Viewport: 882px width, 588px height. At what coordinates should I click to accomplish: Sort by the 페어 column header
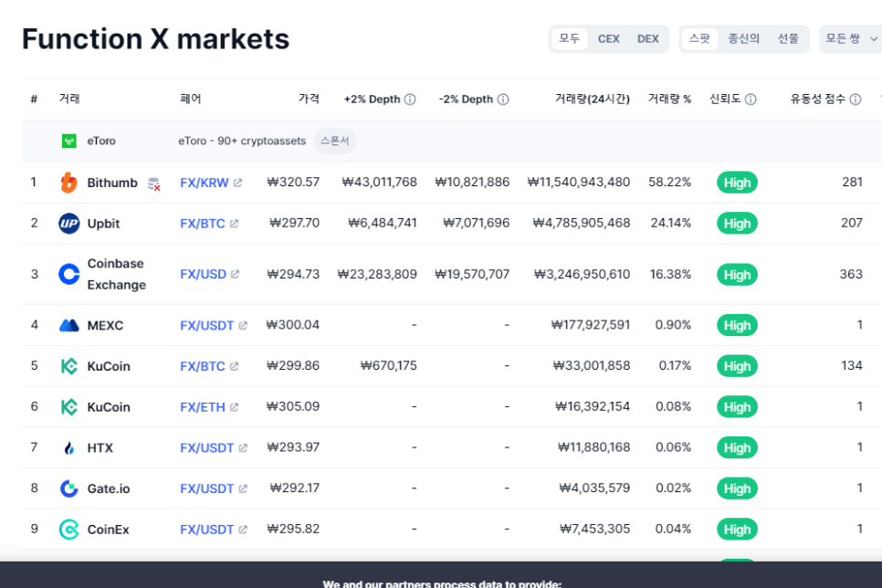191,99
